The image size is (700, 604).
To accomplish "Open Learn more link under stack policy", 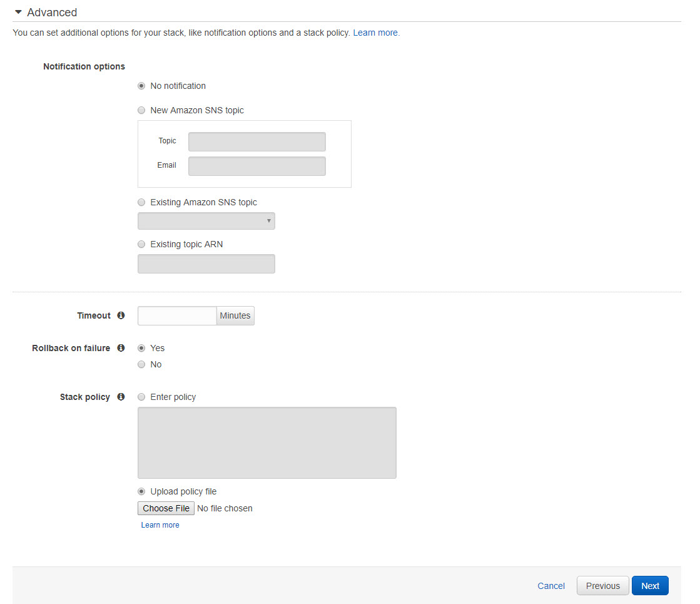I will point(160,525).
